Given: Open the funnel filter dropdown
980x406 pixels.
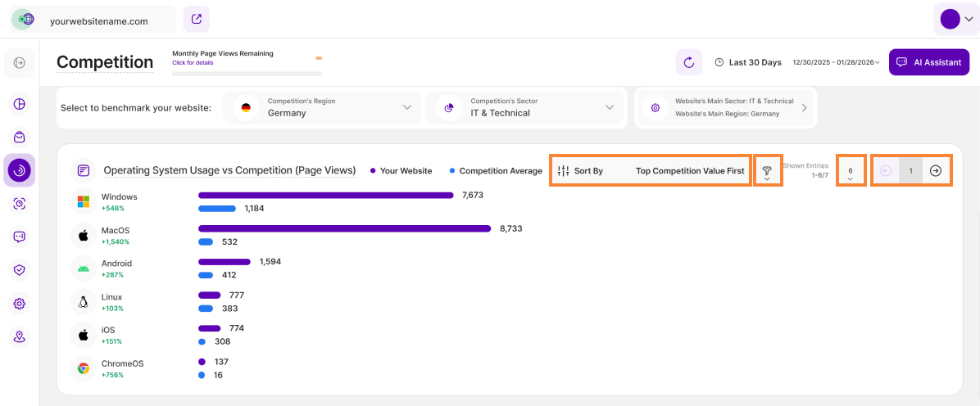Looking at the screenshot, I should click(767, 171).
